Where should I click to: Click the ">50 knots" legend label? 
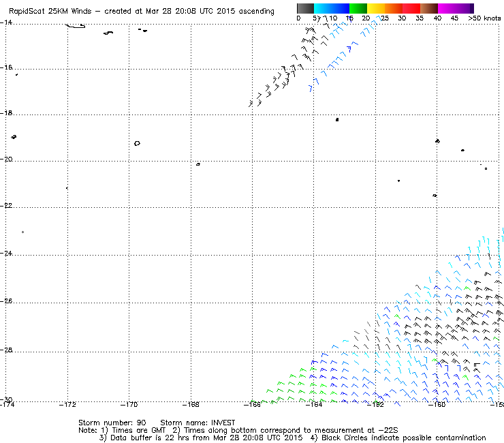pos(484,18)
